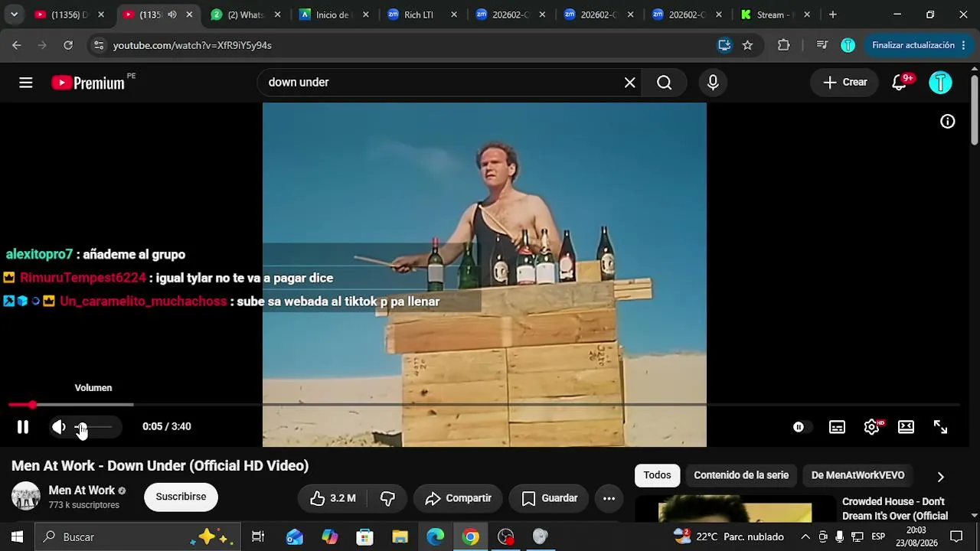Image resolution: width=980 pixels, height=551 pixels.
Task: Select "De MenAtWorkVEVO" chip
Action: point(857,475)
